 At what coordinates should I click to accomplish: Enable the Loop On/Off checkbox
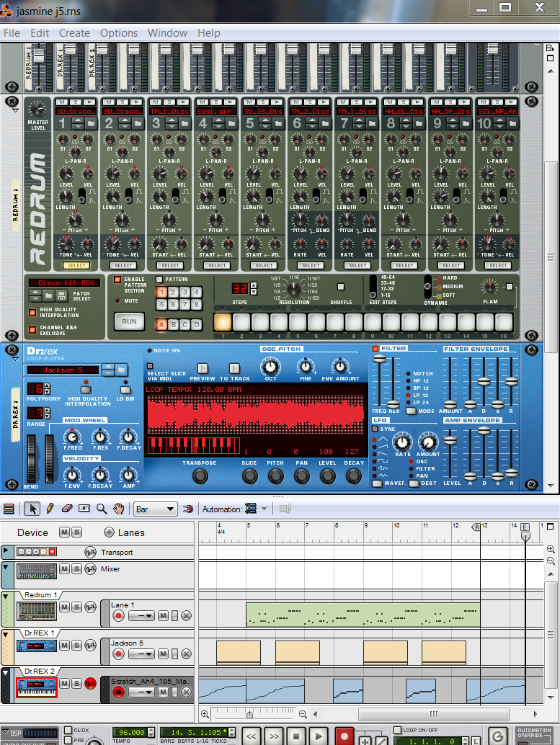point(398,731)
